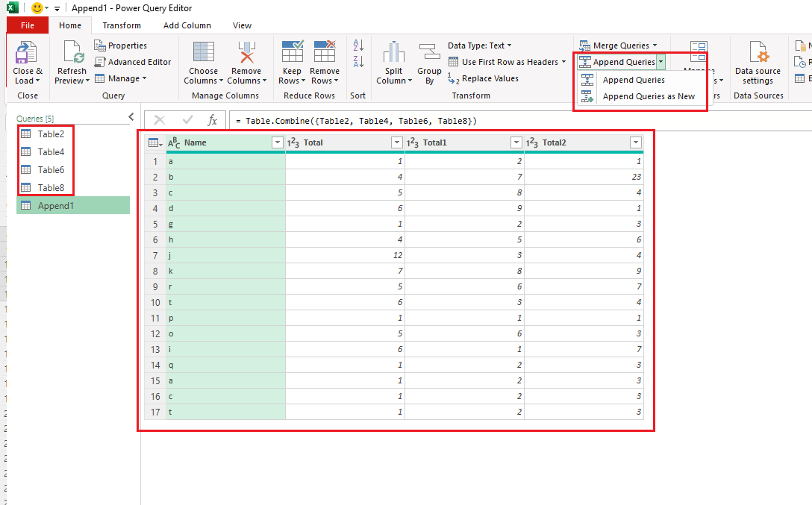Viewport: 812px width, 505px height.
Task: Switch to the Transform tab
Action: 122,25
